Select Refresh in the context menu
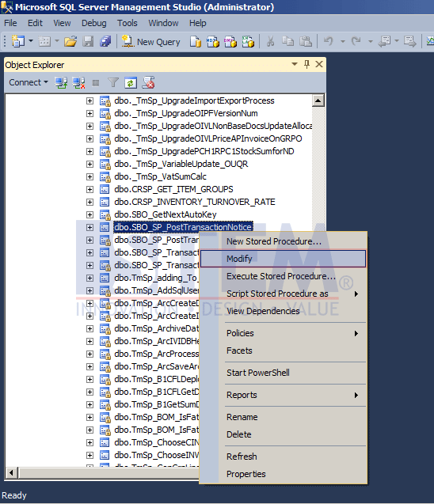434x504 pixels. coord(283,457)
